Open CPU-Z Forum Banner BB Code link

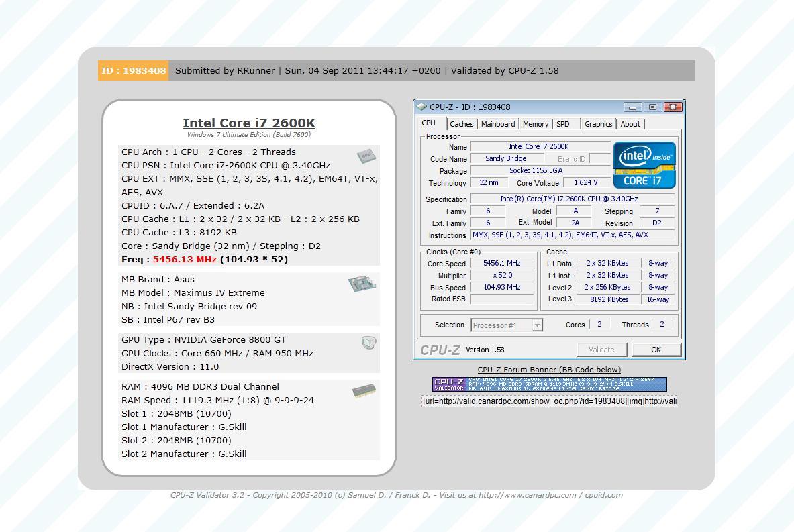click(549, 370)
